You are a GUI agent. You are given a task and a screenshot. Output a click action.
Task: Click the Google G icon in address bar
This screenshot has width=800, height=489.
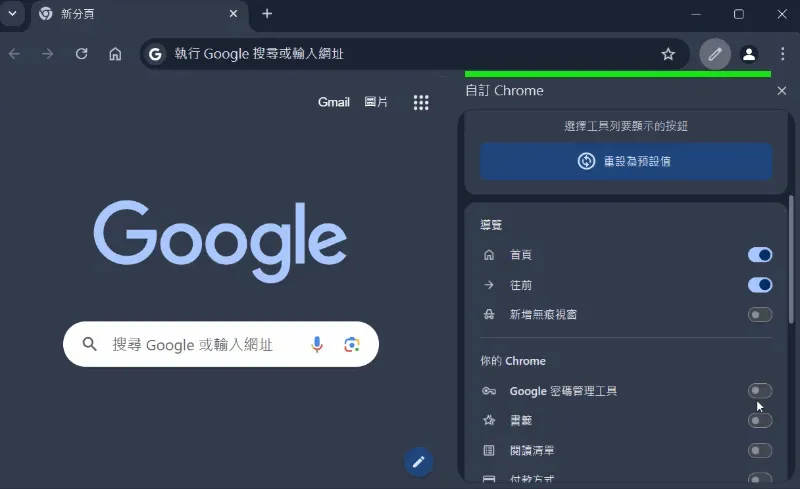pos(155,54)
